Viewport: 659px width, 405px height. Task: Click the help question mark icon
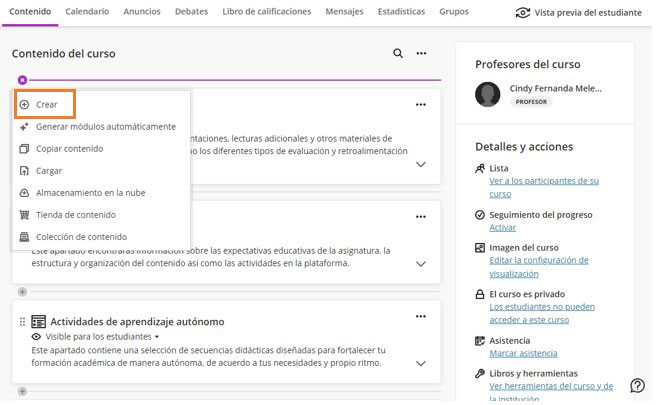click(637, 386)
